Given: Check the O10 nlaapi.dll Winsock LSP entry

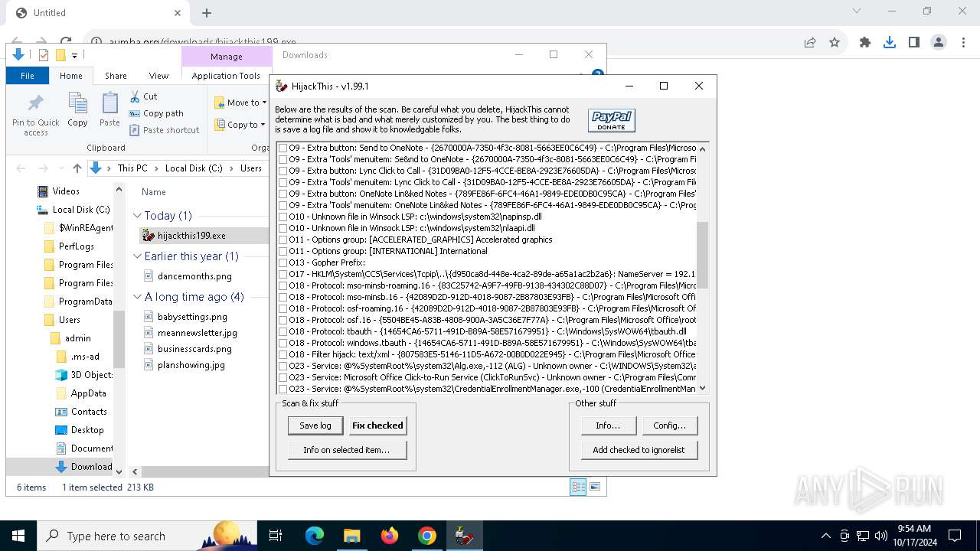Looking at the screenshot, I should 283,228.
